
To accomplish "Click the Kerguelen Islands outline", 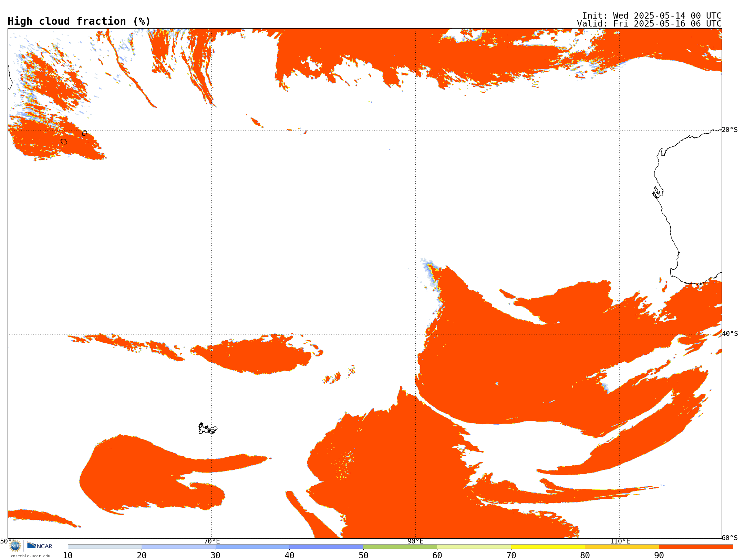I will 208,428.
